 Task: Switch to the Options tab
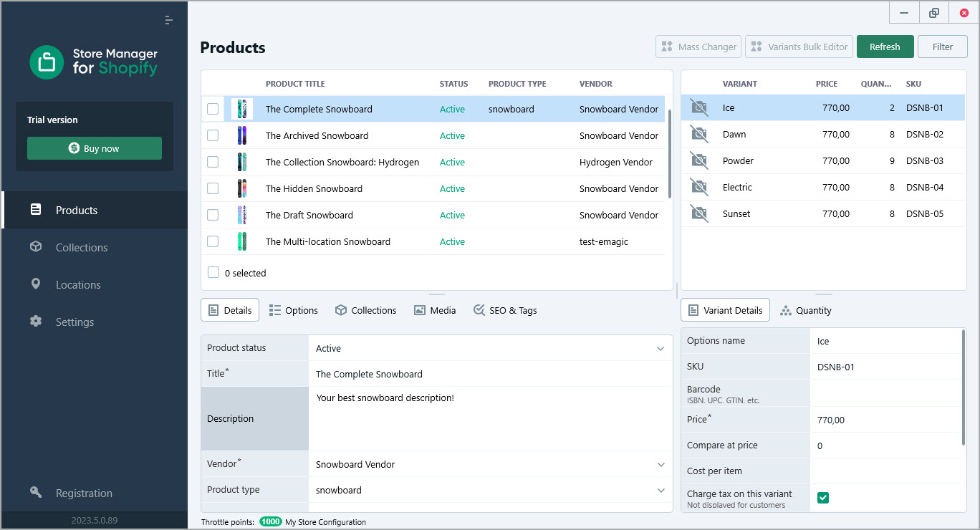tap(293, 310)
